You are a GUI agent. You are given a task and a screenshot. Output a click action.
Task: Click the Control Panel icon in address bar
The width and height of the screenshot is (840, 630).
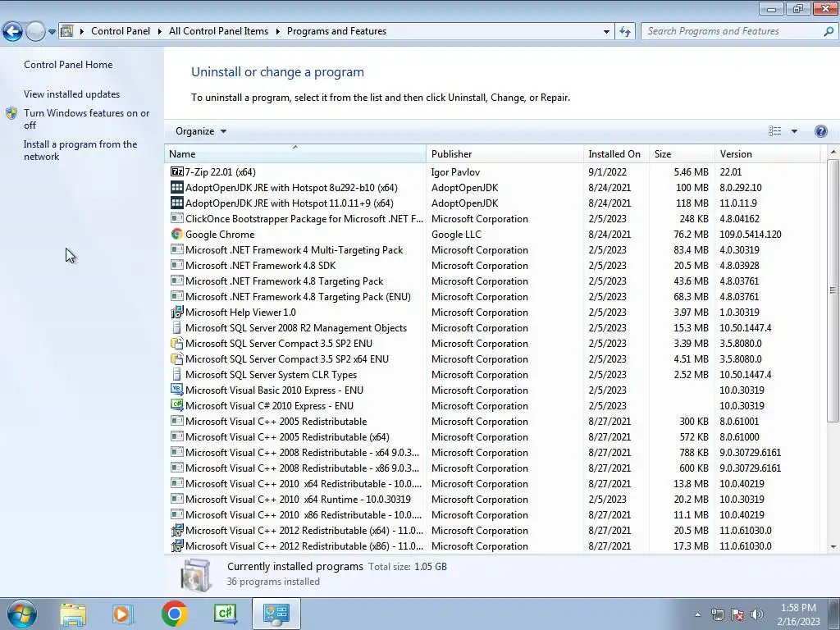(67, 31)
